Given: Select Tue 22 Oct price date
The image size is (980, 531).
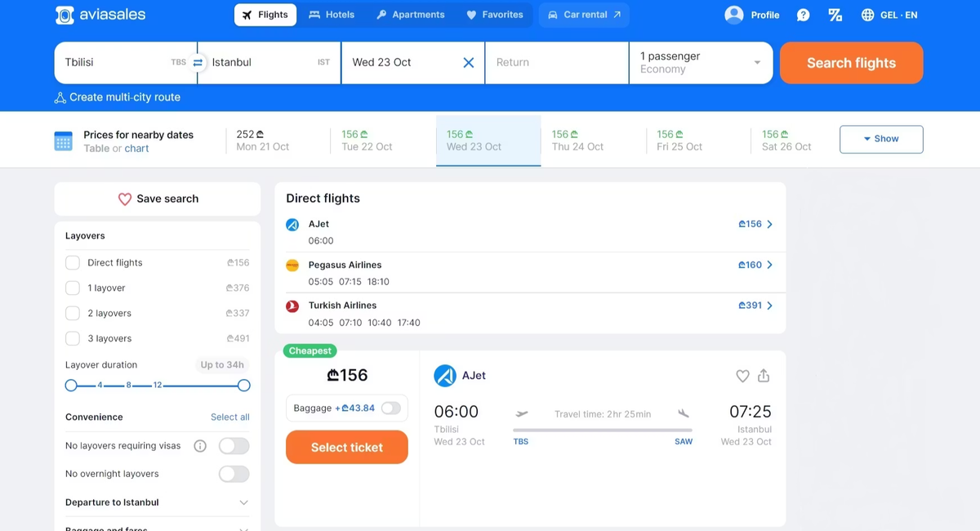Looking at the screenshot, I should (x=384, y=141).
